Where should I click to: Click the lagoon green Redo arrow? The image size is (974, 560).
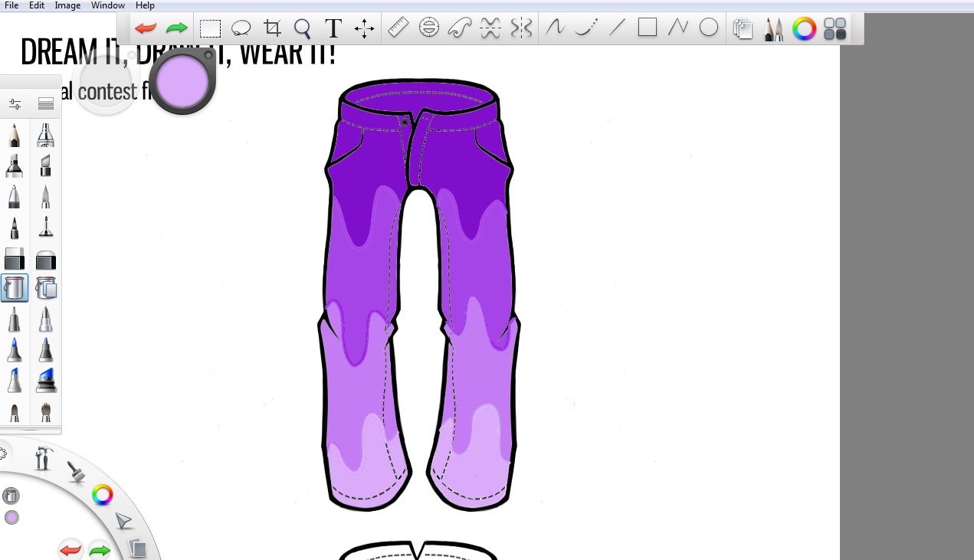[100, 550]
